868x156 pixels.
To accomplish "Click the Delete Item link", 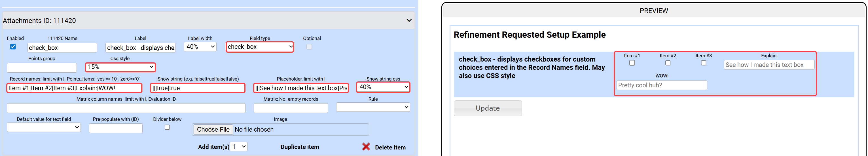I will click(390, 147).
